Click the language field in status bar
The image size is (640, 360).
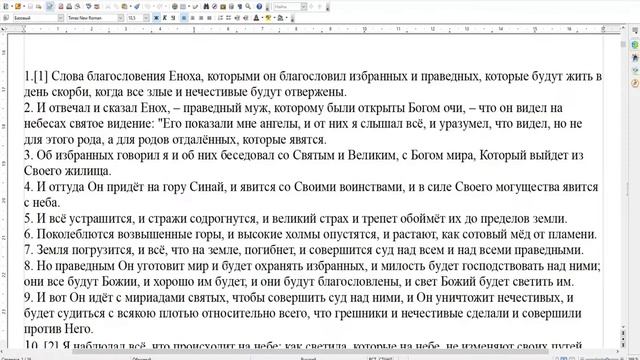(308, 358)
